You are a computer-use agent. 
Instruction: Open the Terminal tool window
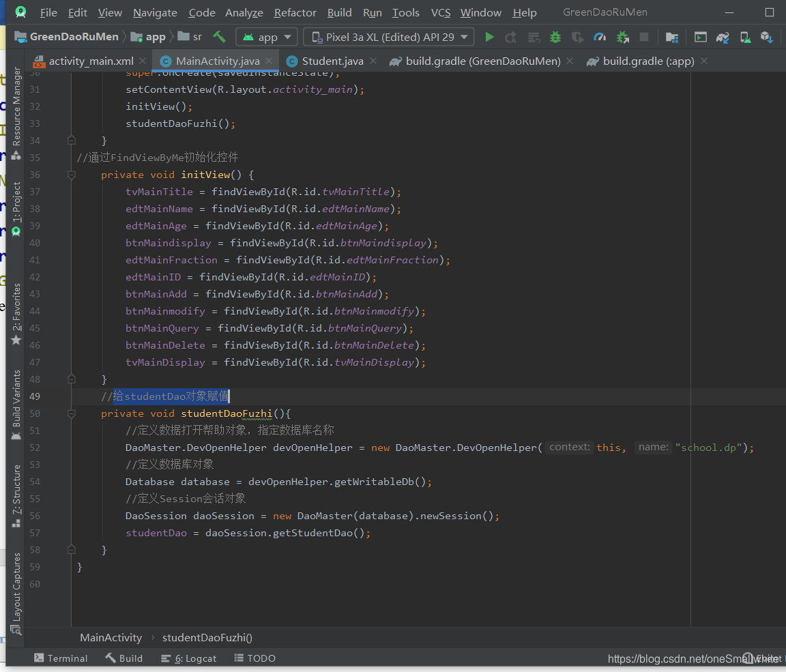(x=61, y=658)
